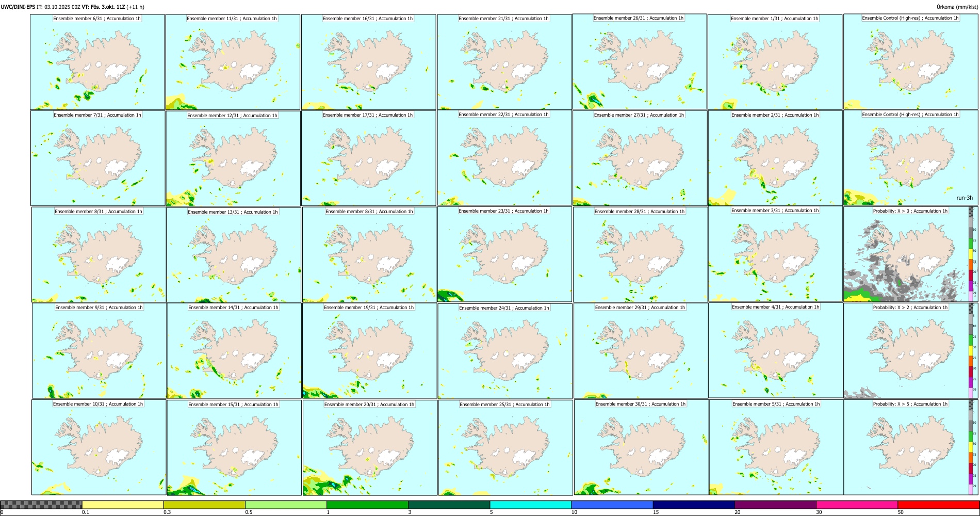980x516 pixels.
Task: Open the Ensemble member 11/31 map panel
Action: [233, 62]
